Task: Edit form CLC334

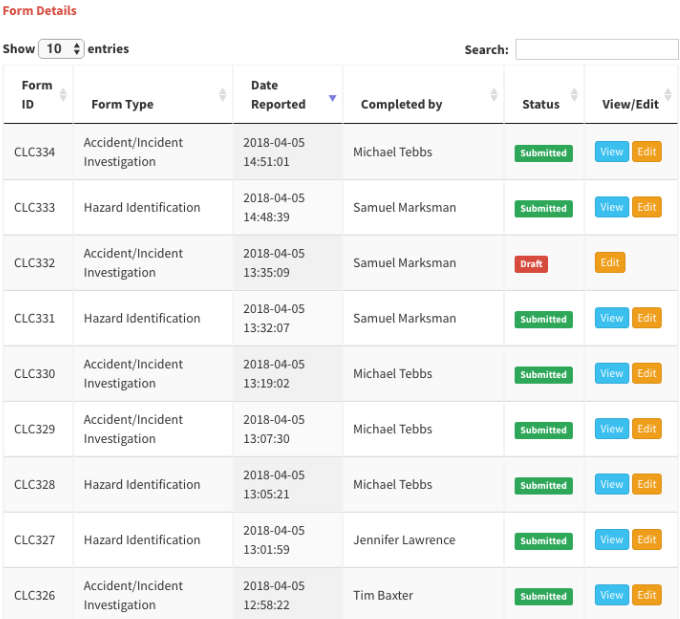Action: tap(647, 152)
